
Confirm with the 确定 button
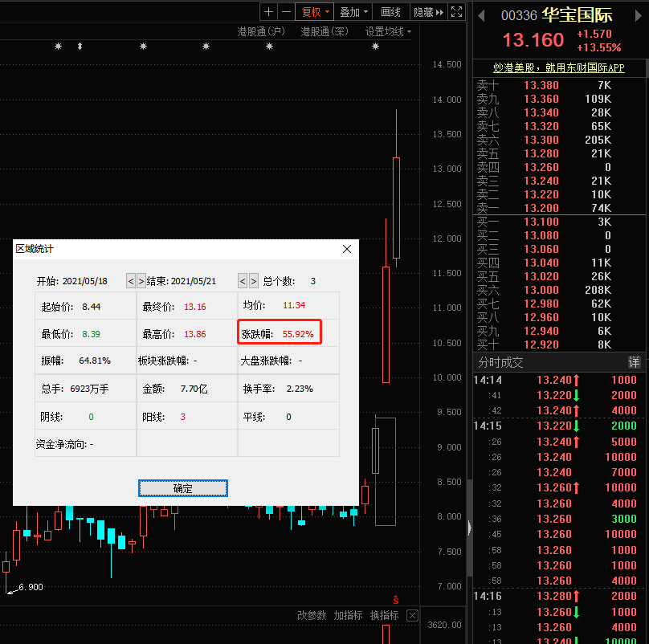182,488
